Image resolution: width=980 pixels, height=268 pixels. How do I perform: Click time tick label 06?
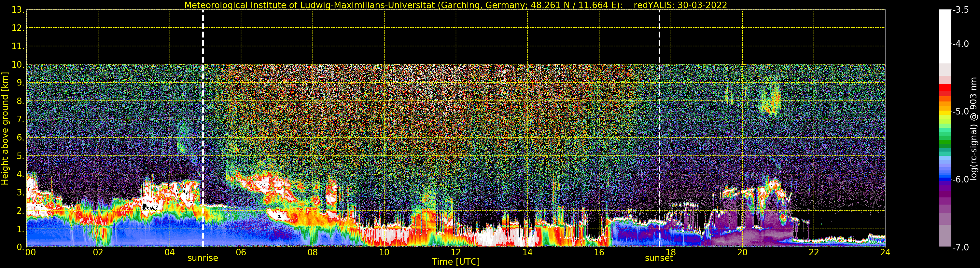[241, 252]
